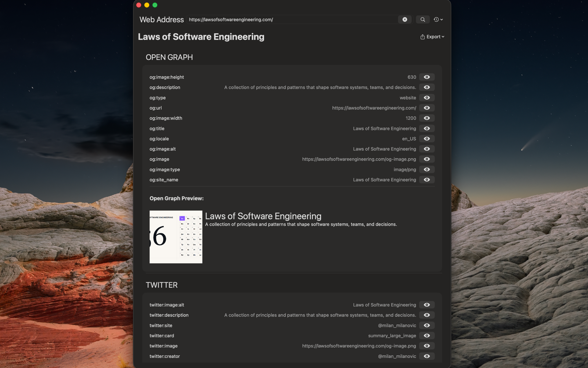Select the twitter:site @milan_milanovic value
The height and width of the screenshot is (368, 588).
397,325
